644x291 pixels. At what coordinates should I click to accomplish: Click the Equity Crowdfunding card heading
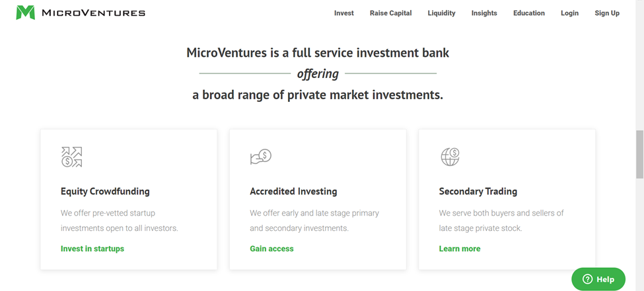(x=105, y=191)
